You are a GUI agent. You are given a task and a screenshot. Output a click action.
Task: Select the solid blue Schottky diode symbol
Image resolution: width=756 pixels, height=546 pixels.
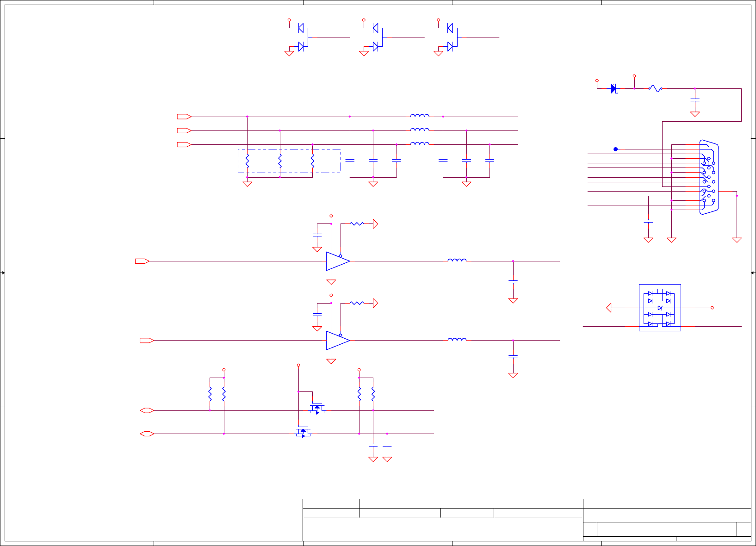(614, 88)
